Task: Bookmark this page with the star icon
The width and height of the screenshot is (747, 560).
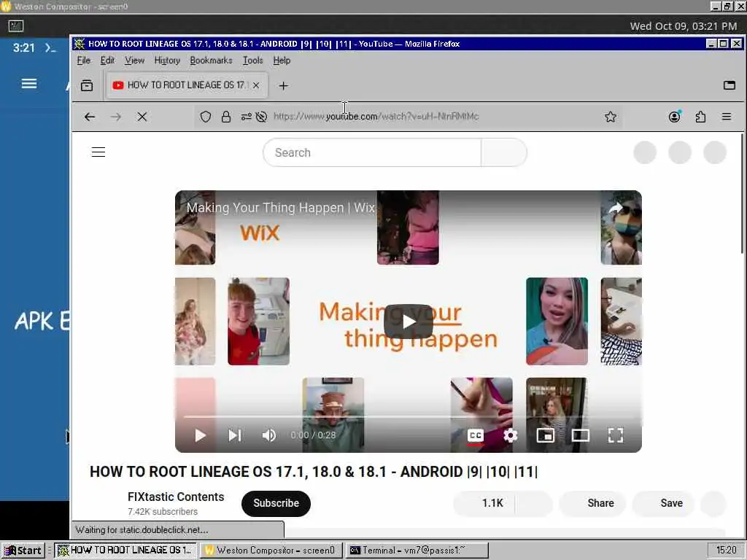Action: (611, 117)
